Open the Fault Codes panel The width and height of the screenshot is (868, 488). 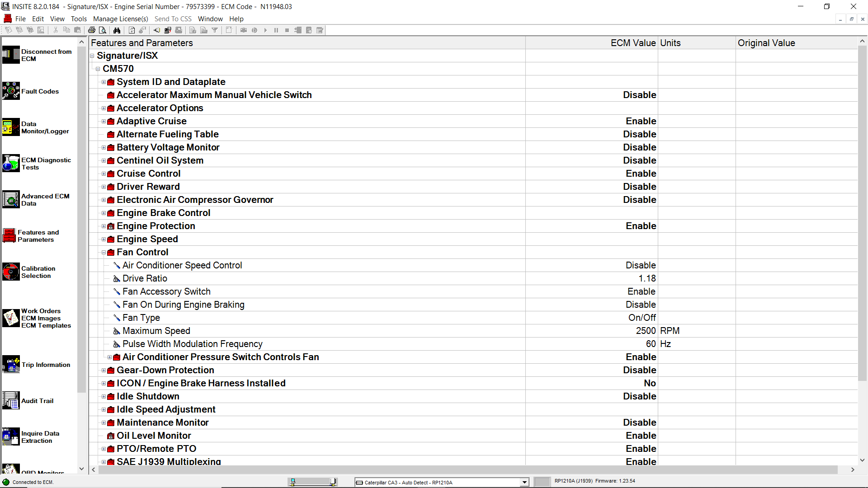pos(11,91)
